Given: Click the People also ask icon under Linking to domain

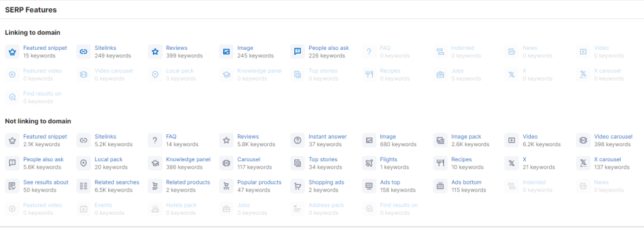Looking at the screenshot, I should pos(297,52).
